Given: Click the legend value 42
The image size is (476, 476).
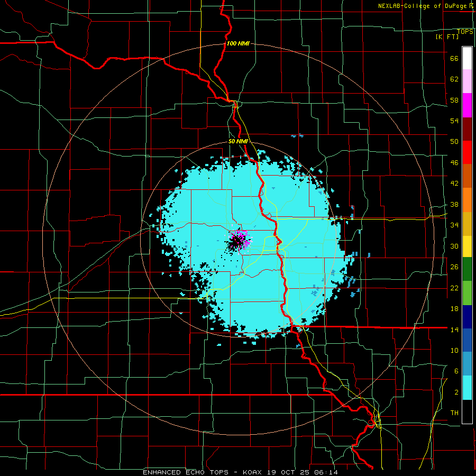Looking at the screenshot, I should [454, 184].
